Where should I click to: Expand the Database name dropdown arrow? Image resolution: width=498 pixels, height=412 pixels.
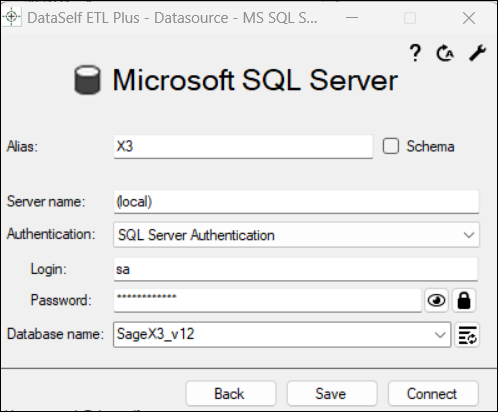440,335
